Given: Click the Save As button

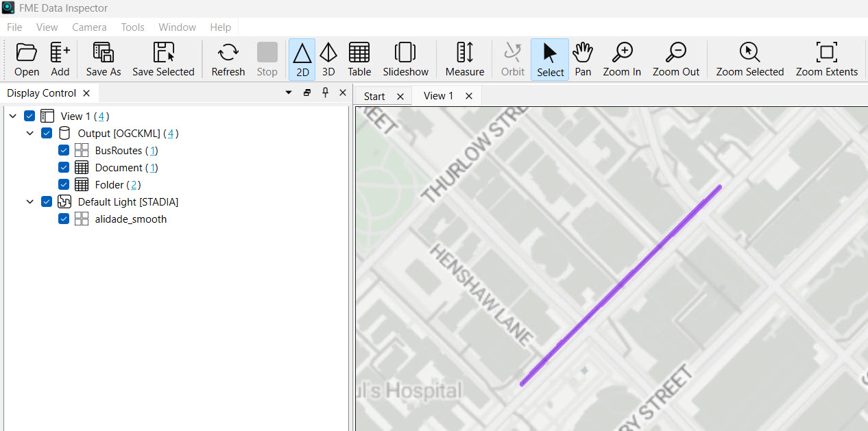Looking at the screenshot, I should (x=104, y=60).
